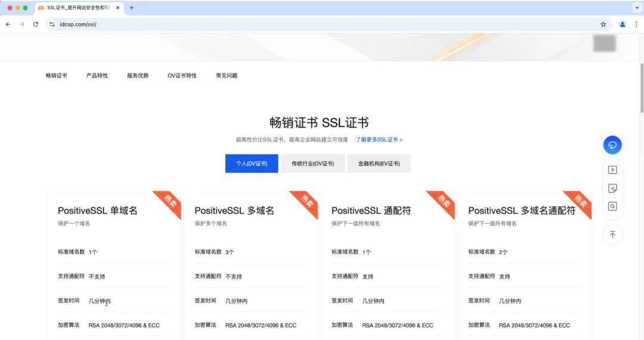This screenshot has width=644, height=340.
Task: Click the back-to-top arrow icon
Action: tap(612, 235)
